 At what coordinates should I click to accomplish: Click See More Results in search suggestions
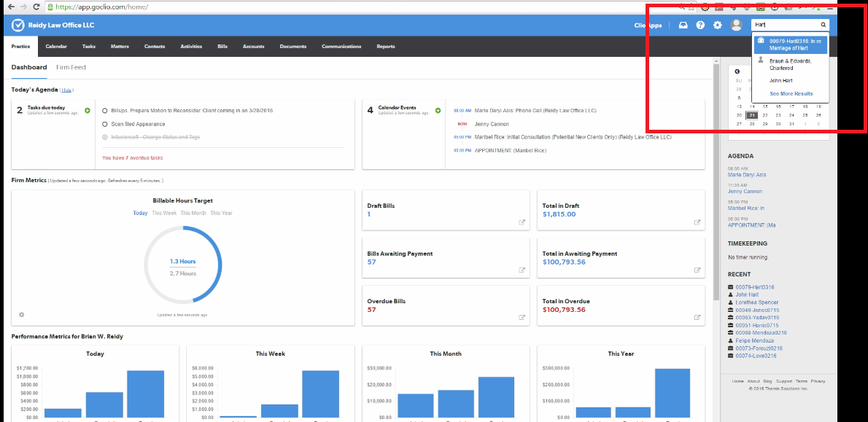[790, 93]
